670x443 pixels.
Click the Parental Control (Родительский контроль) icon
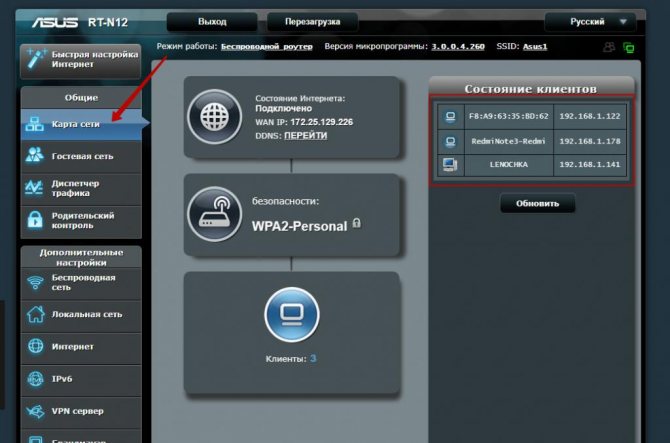(x=35, y=219)
